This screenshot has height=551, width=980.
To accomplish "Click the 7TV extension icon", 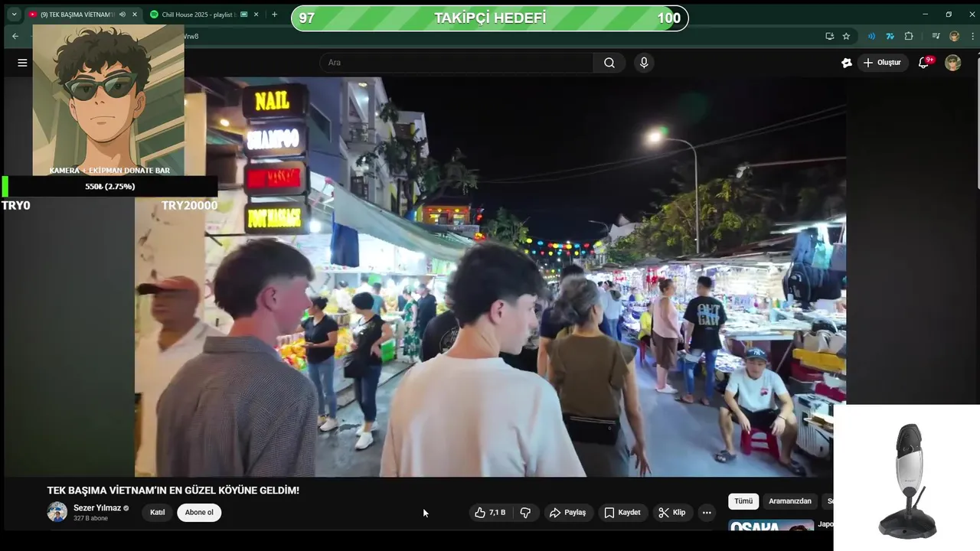I will tap(890, 36).
